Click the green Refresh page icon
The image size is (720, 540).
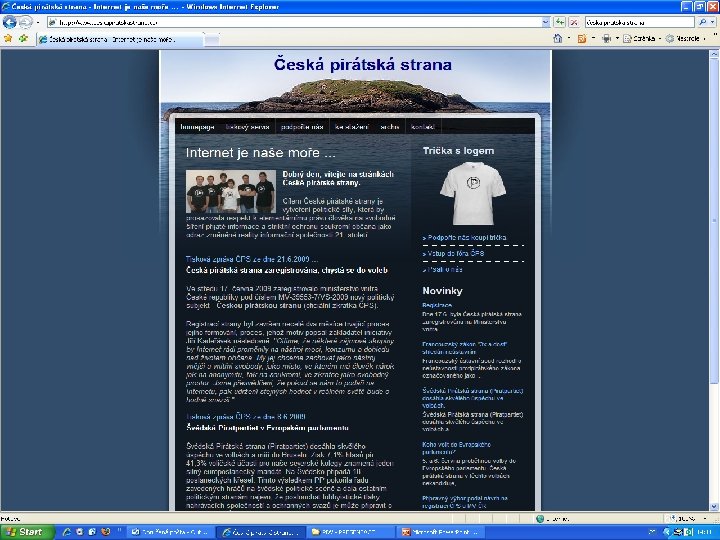point(559,22)
